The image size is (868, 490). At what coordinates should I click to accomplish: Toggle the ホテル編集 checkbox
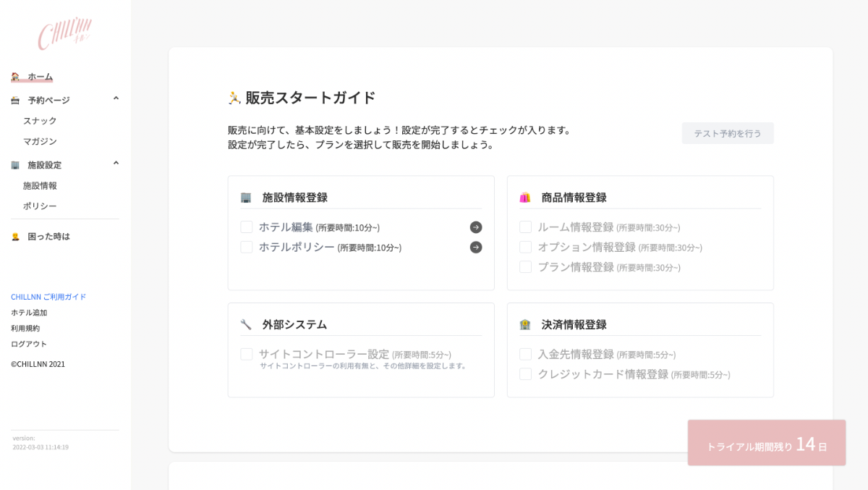pyautogui.click(x=247, y=227)
